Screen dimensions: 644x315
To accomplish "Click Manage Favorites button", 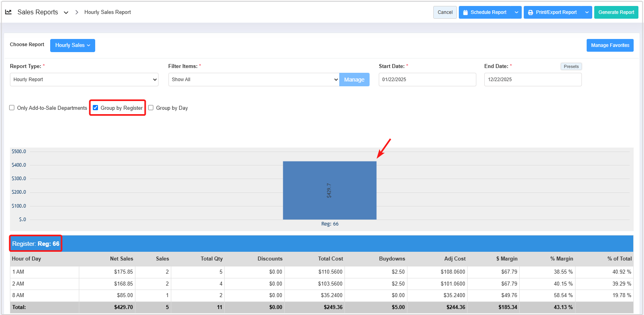I will coord(610,45).
